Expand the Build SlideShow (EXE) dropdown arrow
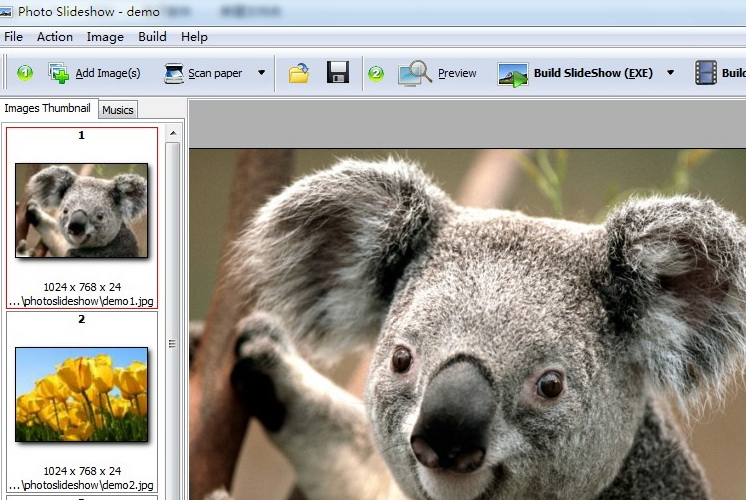Viewport: 746px width, 500px height. 670,73
